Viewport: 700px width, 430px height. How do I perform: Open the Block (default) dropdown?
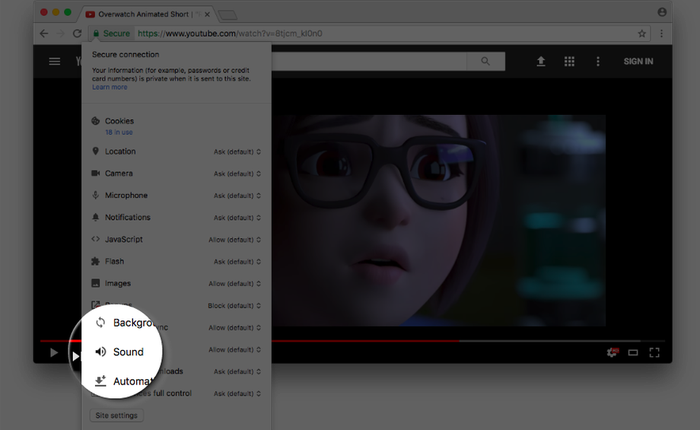click(234, 305)
